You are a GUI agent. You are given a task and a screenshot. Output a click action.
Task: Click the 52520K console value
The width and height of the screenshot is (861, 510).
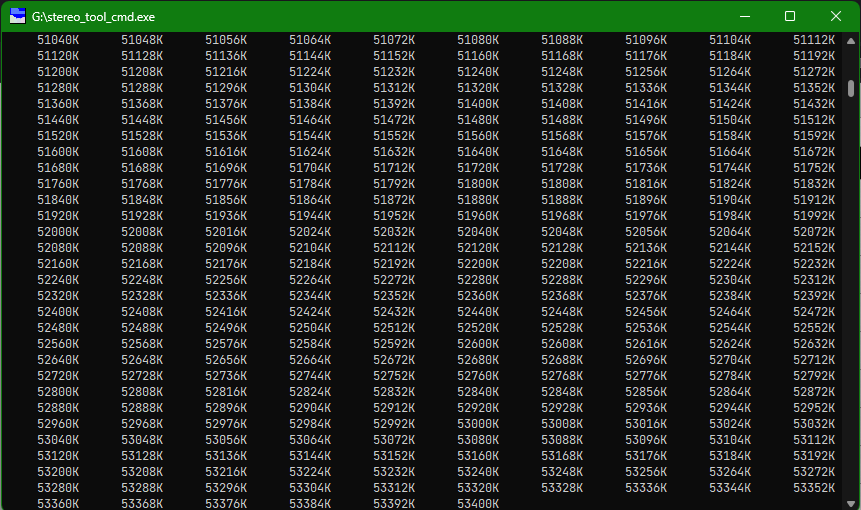(x=478, y=328)
